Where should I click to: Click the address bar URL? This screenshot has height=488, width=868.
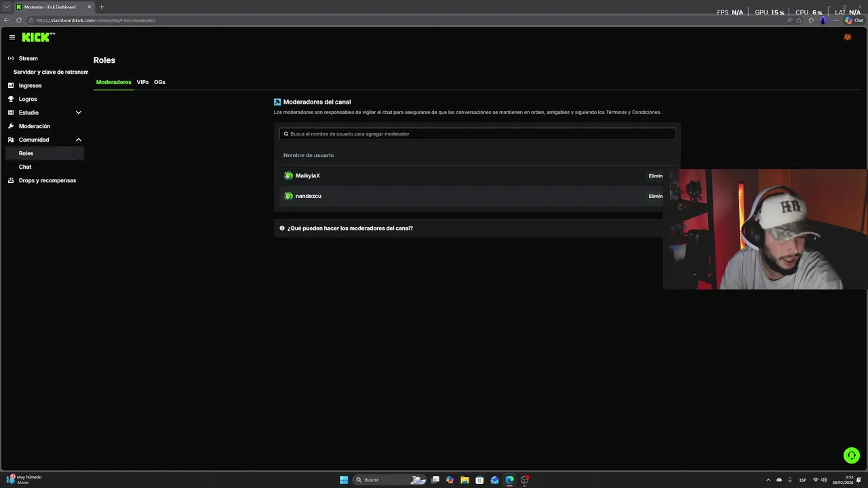point(96,20)
